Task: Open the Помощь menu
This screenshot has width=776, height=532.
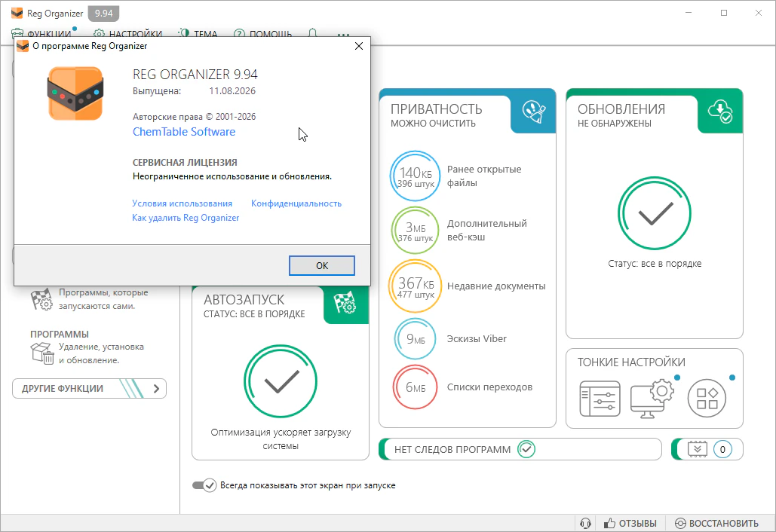Action: point(262,34)
